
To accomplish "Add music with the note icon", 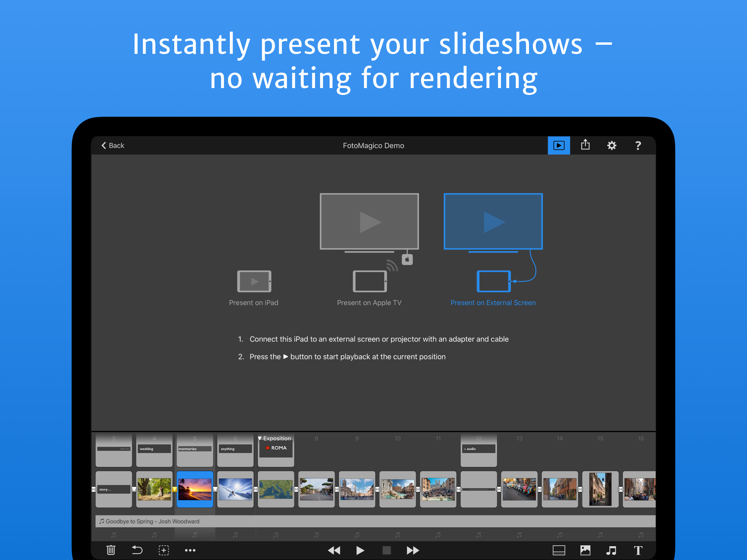I will pyautogui.click(x=612, y=550).
